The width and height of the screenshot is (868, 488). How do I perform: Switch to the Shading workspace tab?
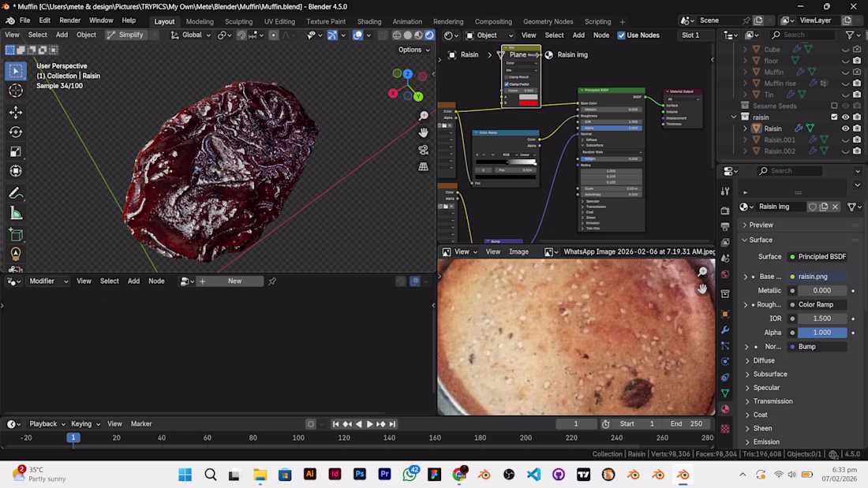[x=369, y=21]
